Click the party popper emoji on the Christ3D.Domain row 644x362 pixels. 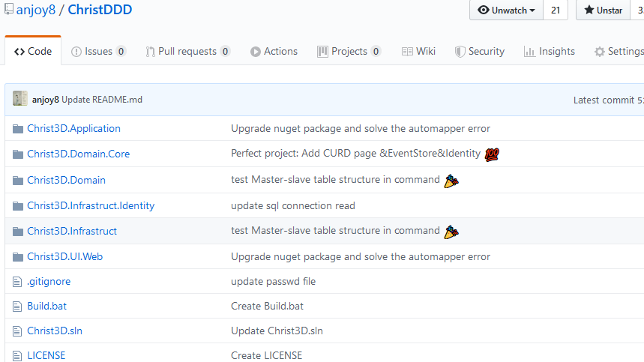pos(451,181)
